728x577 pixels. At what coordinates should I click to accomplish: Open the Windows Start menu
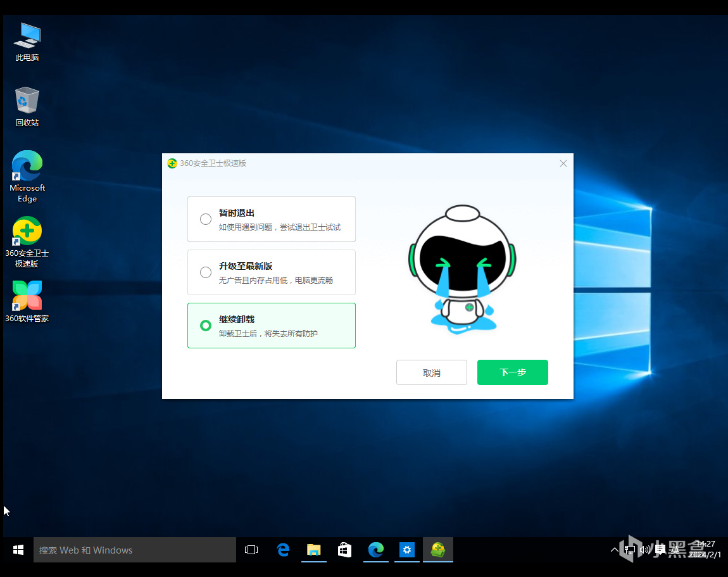(x=18, y=550)
